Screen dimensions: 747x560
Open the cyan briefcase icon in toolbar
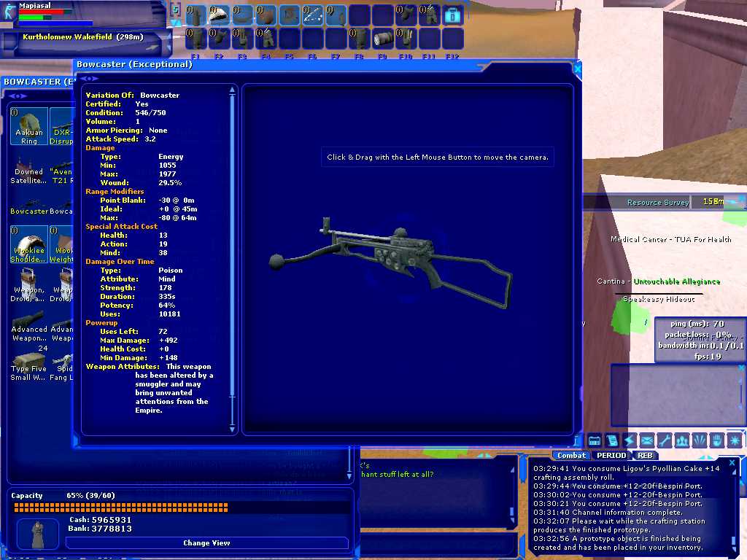[452, 15]
